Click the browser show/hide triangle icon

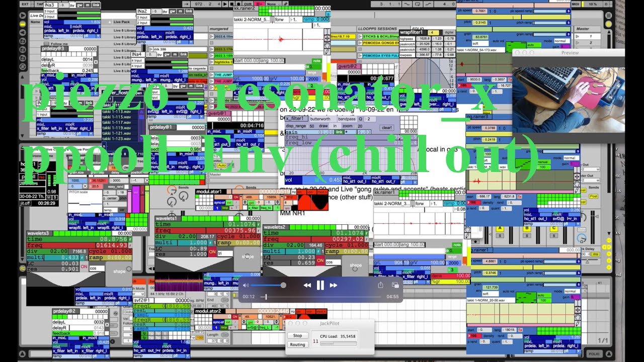pos(23,16)
